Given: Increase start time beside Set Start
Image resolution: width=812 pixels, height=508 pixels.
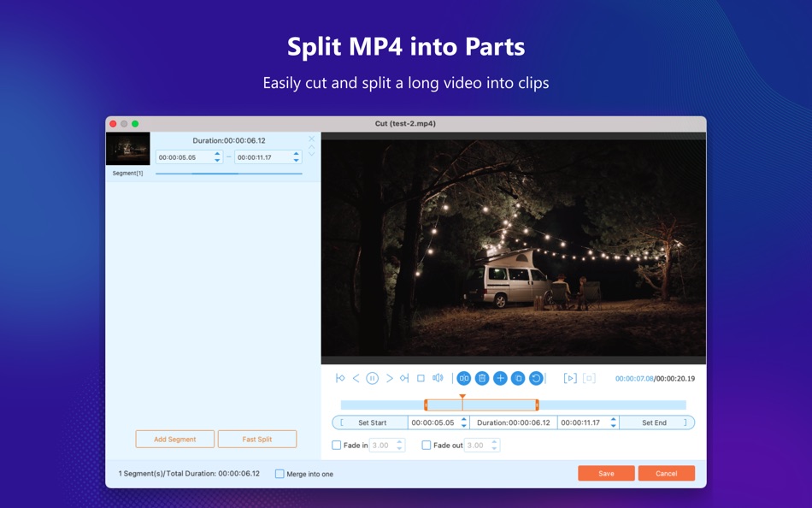Looking at the screenshot, I should (464, 419).
